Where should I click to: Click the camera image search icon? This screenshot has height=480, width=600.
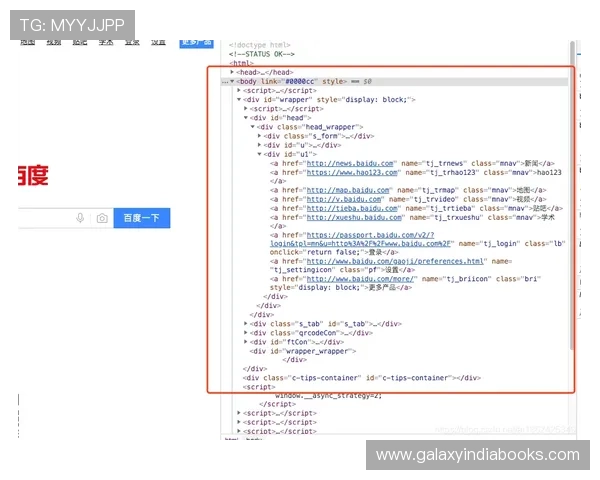click(x=102, y=218)
